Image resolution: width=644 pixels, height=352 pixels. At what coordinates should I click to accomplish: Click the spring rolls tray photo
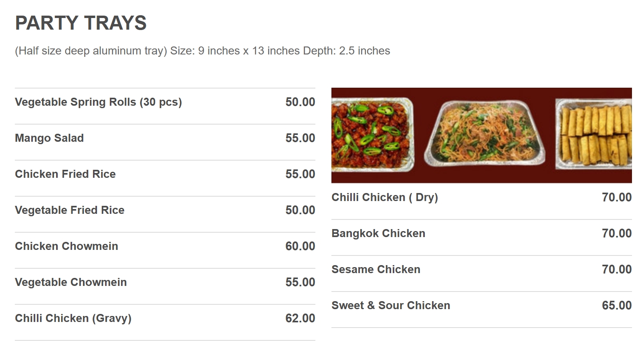click(x=594, y=134)
